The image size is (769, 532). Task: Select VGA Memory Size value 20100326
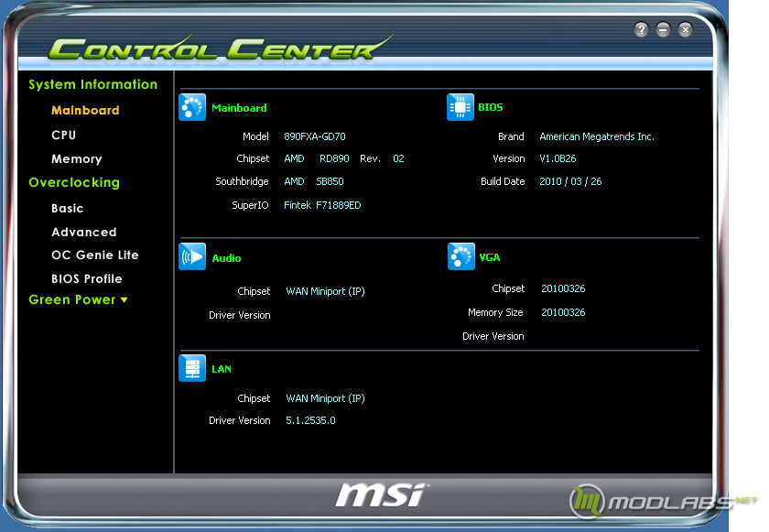[563, 312]
